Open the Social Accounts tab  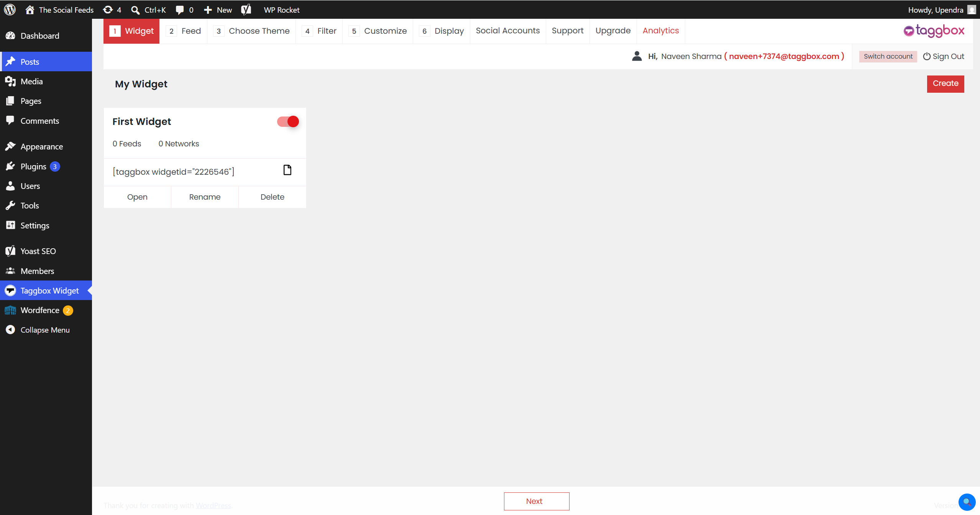[x=508, y=31]
